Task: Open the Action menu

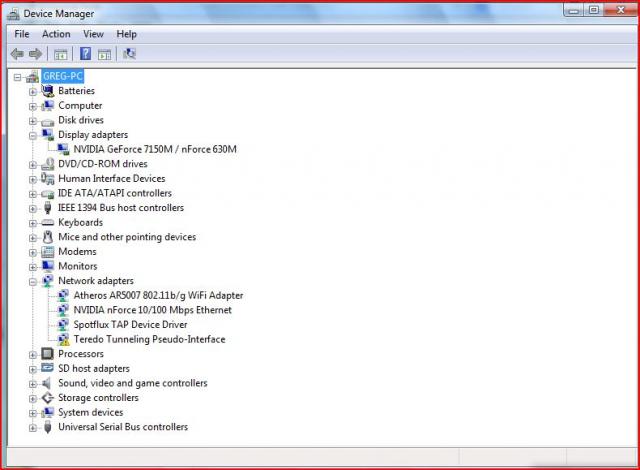Action: [56, 34]
